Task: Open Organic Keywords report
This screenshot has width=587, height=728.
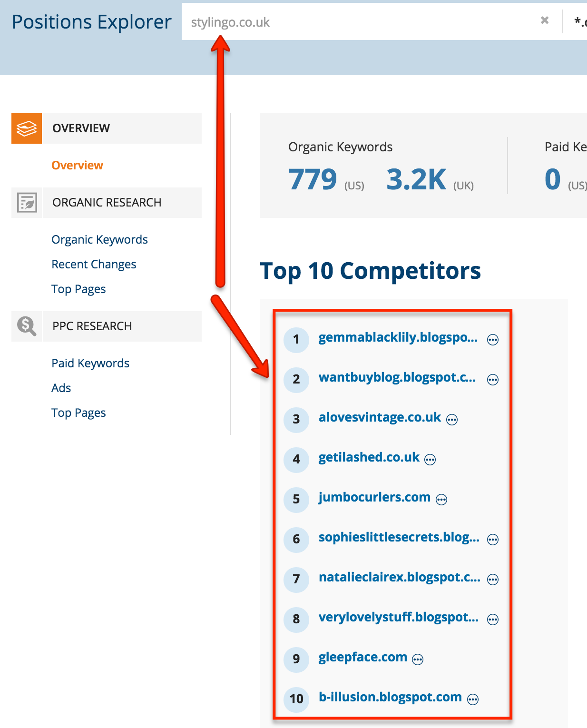Action: [x=99, y=240]
